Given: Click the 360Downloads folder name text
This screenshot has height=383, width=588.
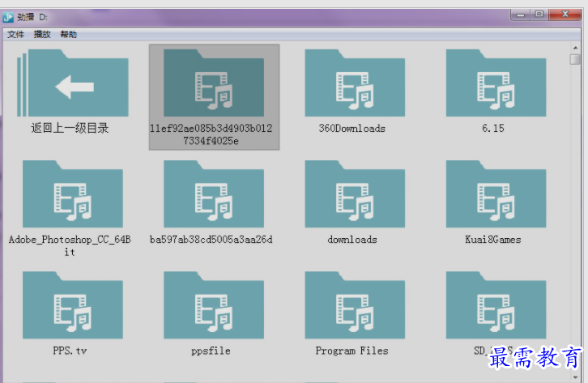Looking at the screenshot, I should coord(352,129).
